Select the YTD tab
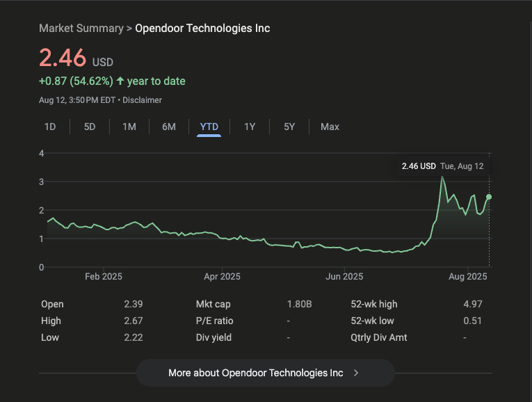This screenshot has width=532, height=402. [x=209, y=127]
